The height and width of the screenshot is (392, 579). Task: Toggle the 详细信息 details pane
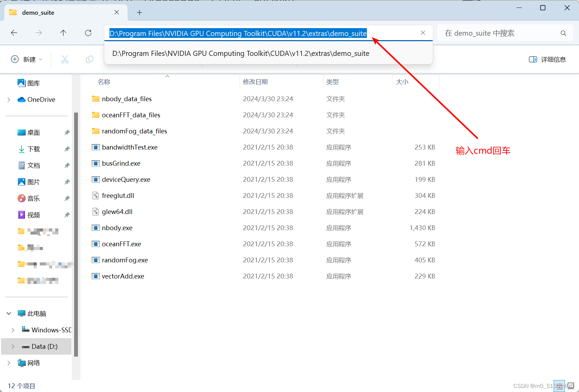548,59
